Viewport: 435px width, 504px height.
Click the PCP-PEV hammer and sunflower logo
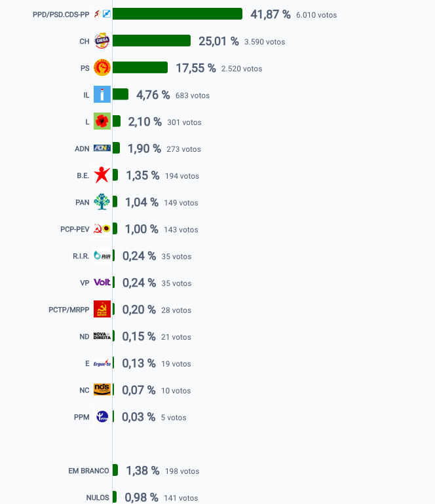pyautogui.click(x=102, y=228)
